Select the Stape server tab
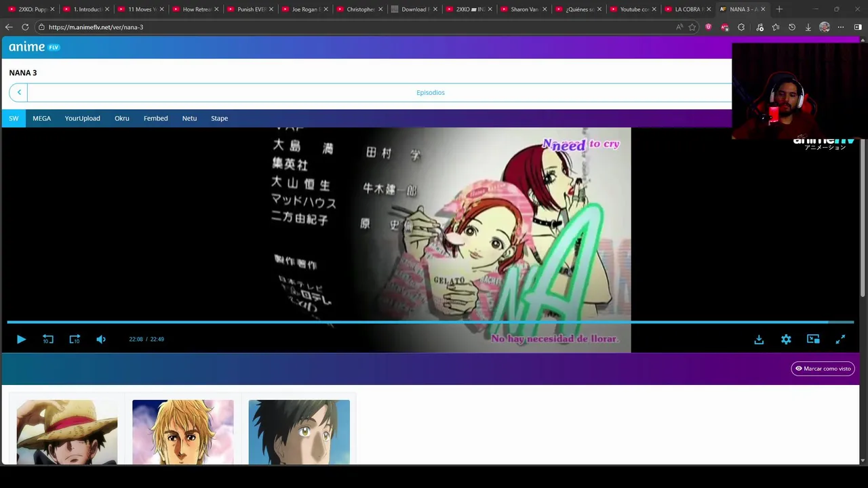 (x=219, y=118)
